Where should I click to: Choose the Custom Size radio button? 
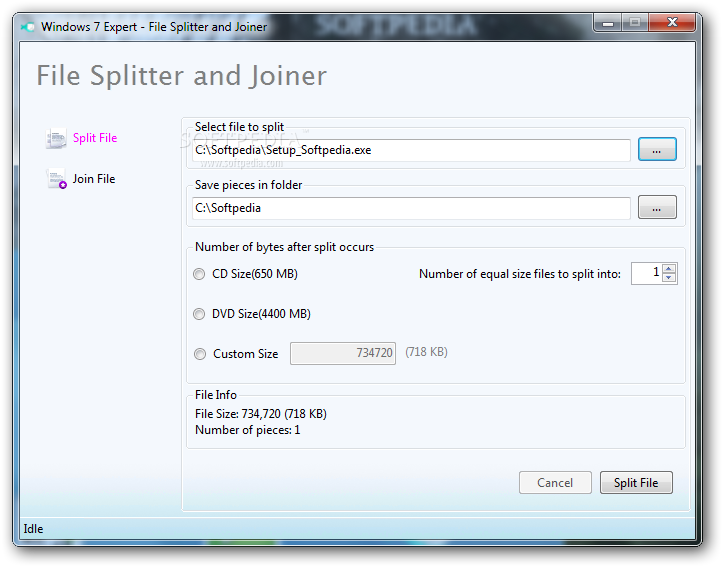click(200, 354)
